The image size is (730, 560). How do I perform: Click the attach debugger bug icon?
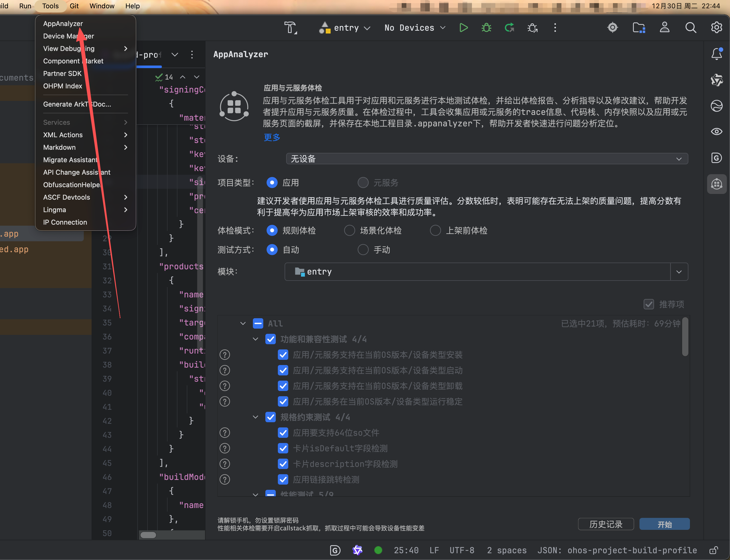pos(532,28)
